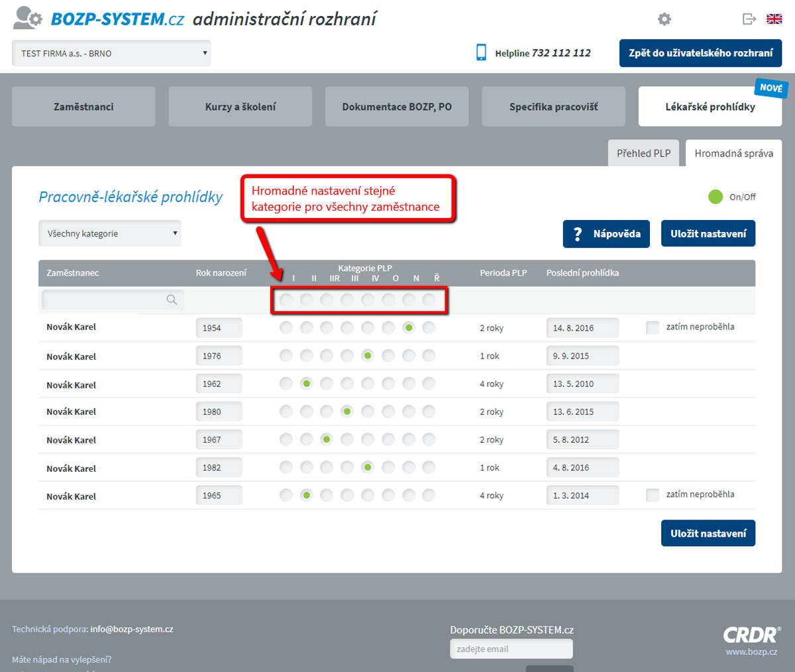The width and height of the screenshot is (795, 672).
Task: Click the Zaměstnanec column header
Action: (73, 273)
